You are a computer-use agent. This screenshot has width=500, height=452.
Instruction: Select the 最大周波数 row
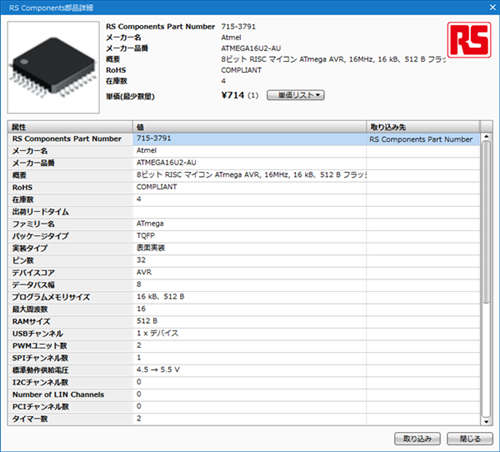244,309
